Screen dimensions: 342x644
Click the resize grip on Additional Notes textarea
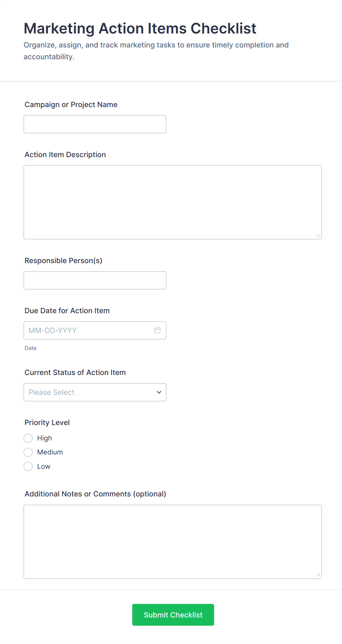click(318, 574)
